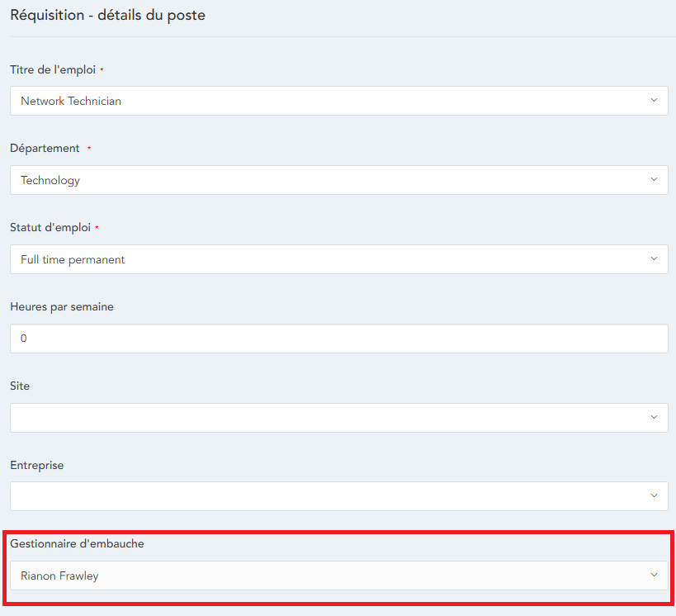Click the chevron arrow in the Entreprise field
This screenshot has height=616, width=676.
click(654, 496)
